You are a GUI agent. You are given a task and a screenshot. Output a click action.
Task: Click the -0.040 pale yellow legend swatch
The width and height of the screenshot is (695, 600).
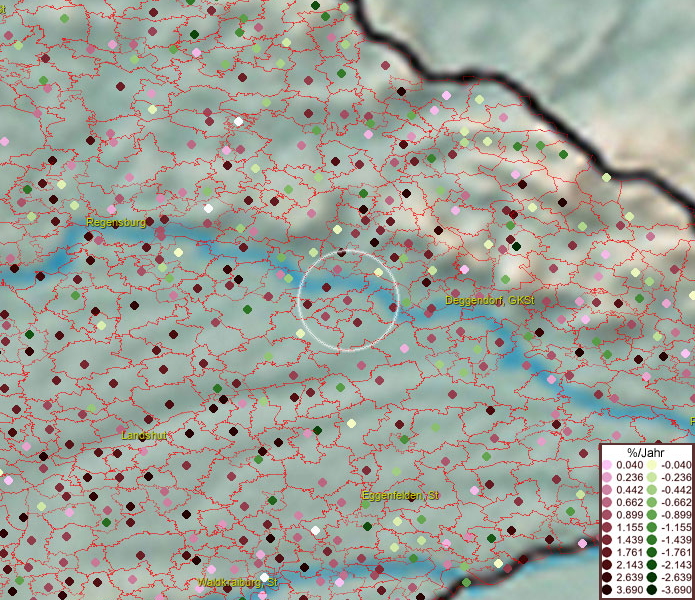pyautogui.click(x=651, y=465)
